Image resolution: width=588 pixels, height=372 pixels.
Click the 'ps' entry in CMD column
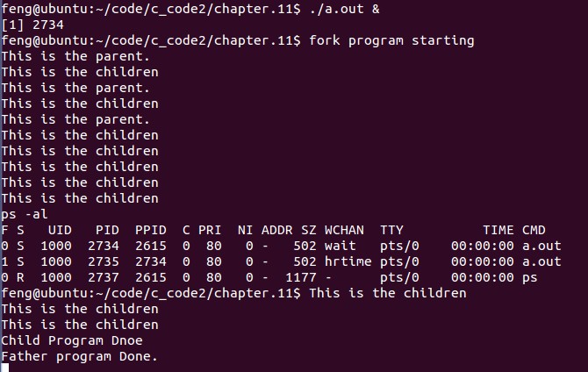529,277
